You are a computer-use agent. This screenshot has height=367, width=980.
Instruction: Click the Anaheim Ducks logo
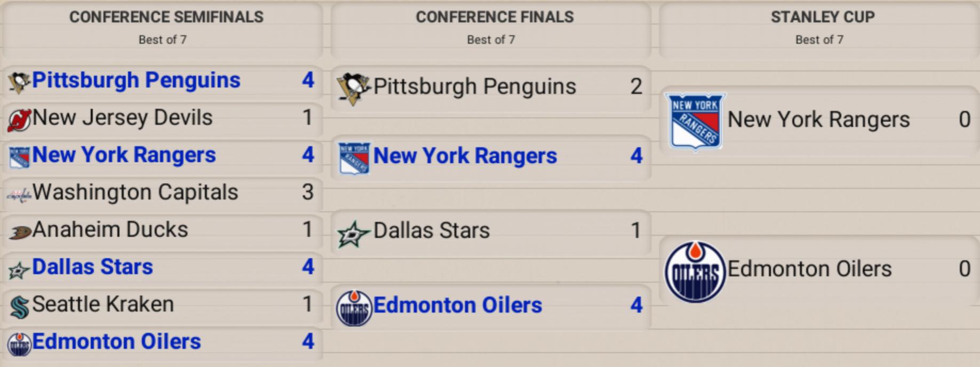pos(20,232)
